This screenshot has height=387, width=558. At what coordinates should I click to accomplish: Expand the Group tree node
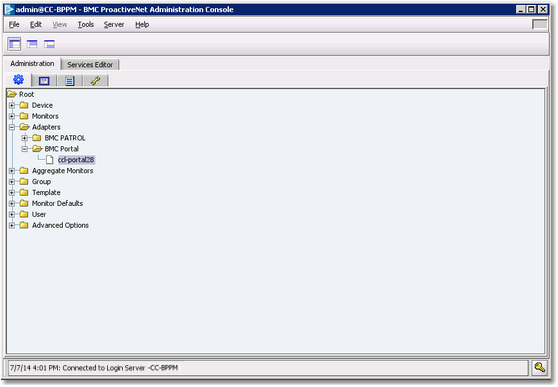click(x=12, y=182)
